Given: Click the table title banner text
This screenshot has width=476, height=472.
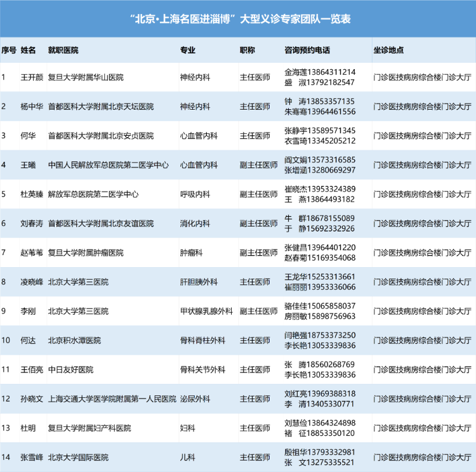Looking at the screenshot, I should coord(239,18).
